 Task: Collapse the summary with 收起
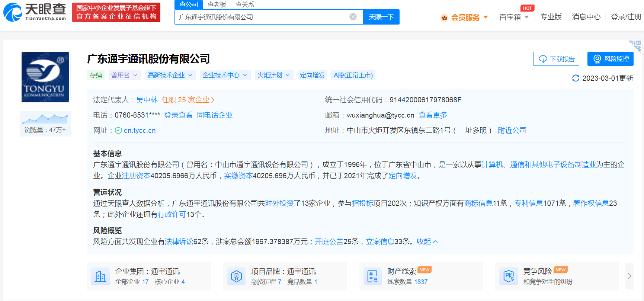(427, 241)
